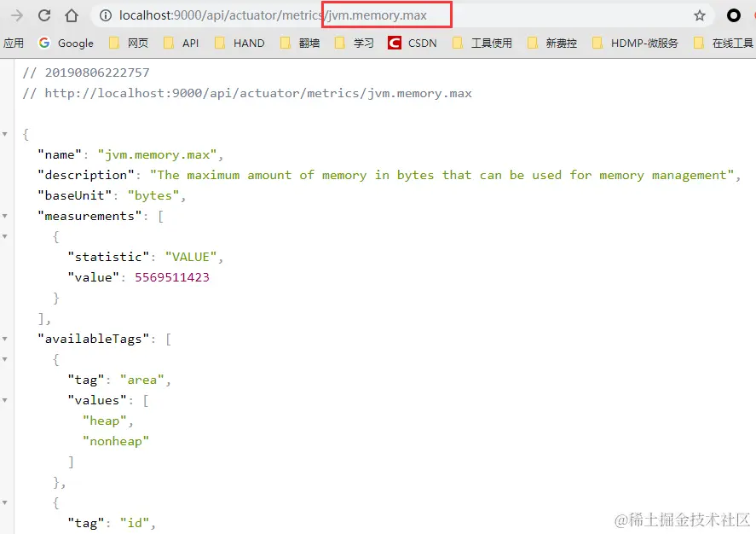The image size is (756, 534).
Task: Click the browser forward arrow
Action: (17, 15)
